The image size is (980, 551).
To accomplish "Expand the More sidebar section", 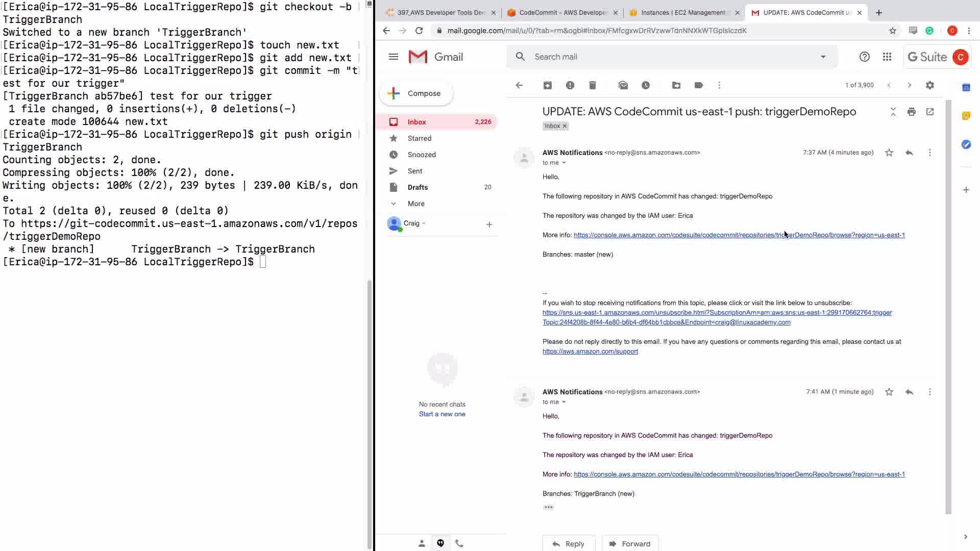I will click(415, 204).
